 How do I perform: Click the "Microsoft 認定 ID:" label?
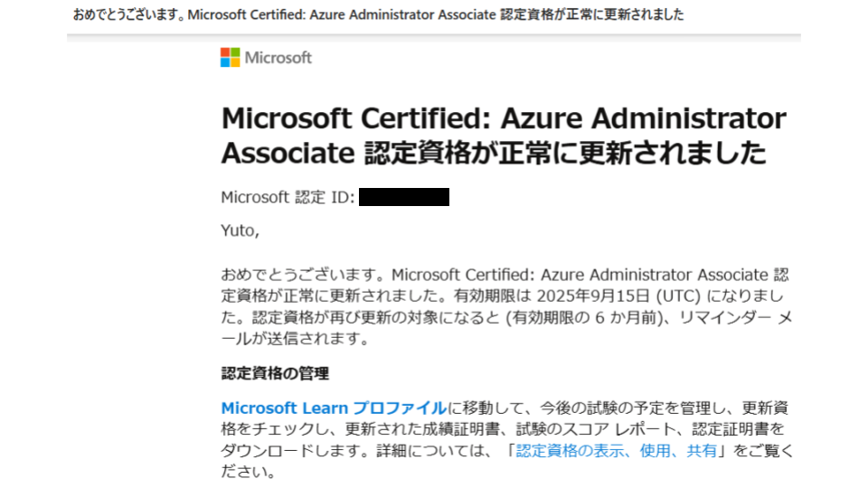pyautogui.click(x=287, y=197)
